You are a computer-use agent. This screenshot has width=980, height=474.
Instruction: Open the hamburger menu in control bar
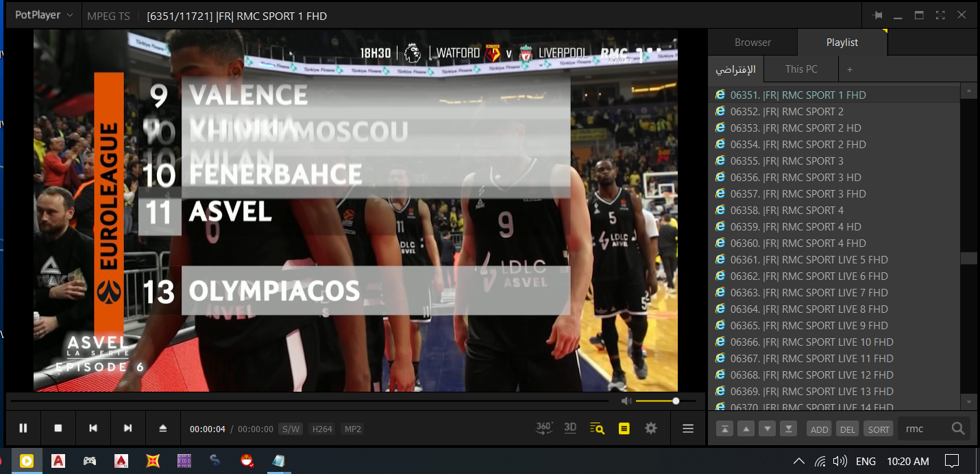pyautogui.click(x=688, y=429)
